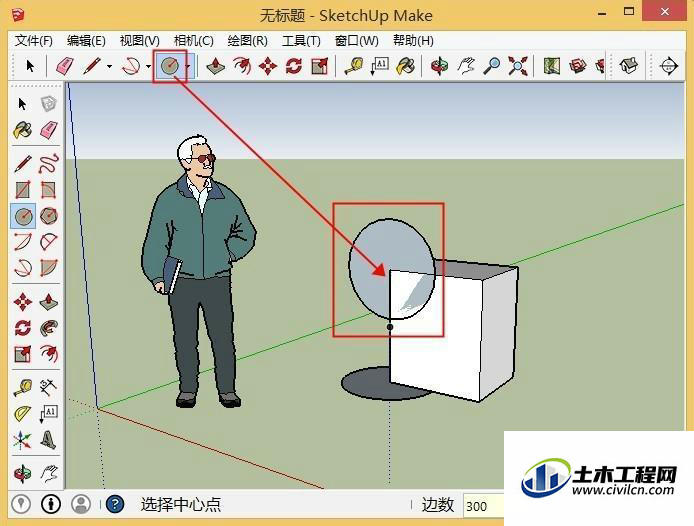Select the Move tool in the top toolbar
The image size is (694, 526).
pyautogui.click(x=268, y=66)
